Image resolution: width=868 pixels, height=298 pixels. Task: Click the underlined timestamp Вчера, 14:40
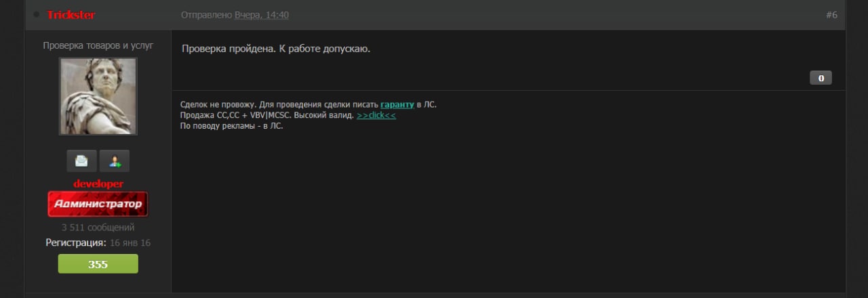point(262,15)
